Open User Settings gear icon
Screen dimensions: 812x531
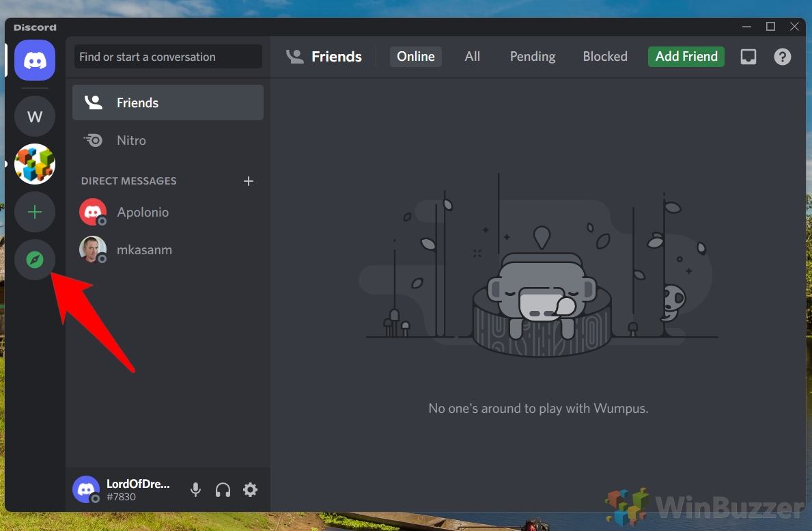click(x=250, y=489)
